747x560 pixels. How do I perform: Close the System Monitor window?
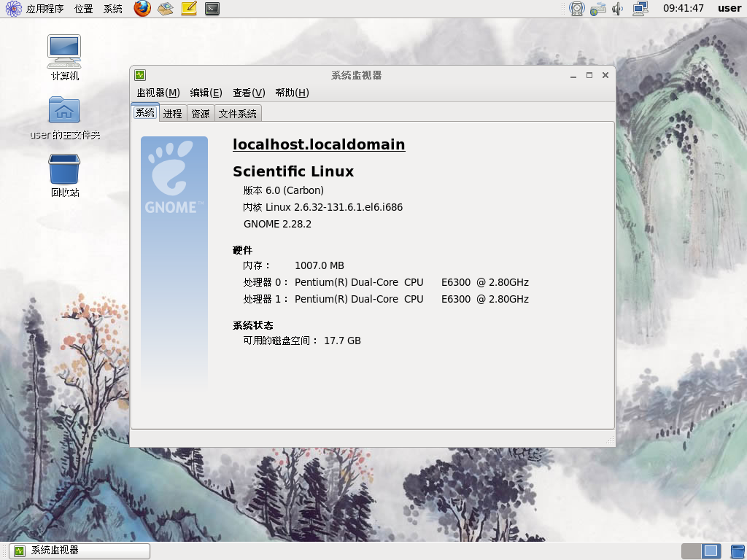[605, 75]
